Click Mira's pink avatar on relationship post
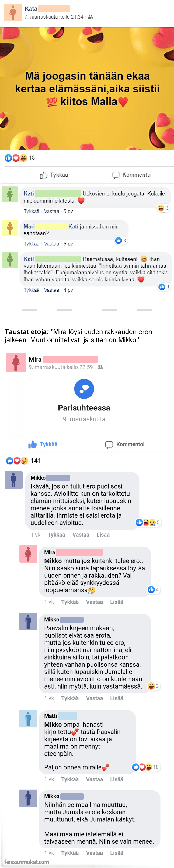 [x=16, y=363]
